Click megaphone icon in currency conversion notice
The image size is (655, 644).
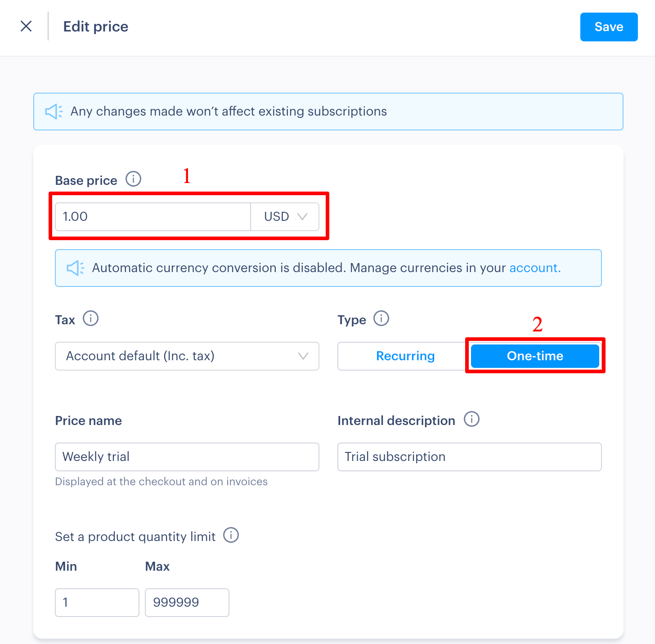[x=76, y=268]
